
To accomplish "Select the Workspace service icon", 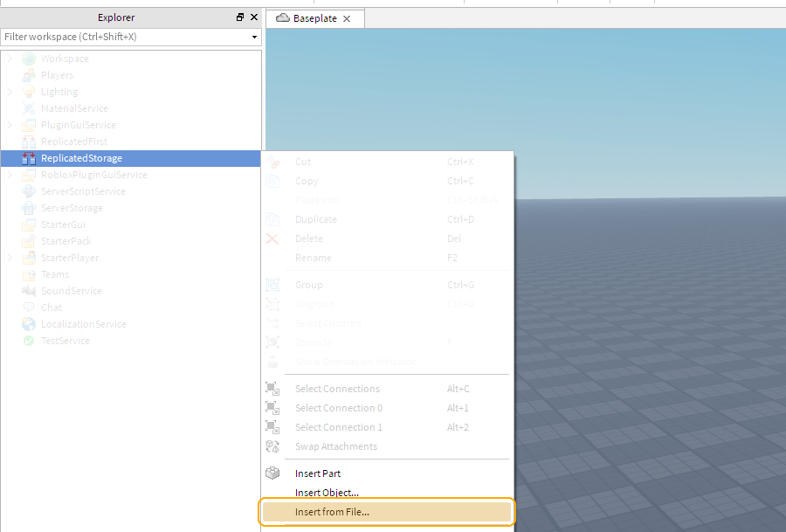I will pos(30,58).
